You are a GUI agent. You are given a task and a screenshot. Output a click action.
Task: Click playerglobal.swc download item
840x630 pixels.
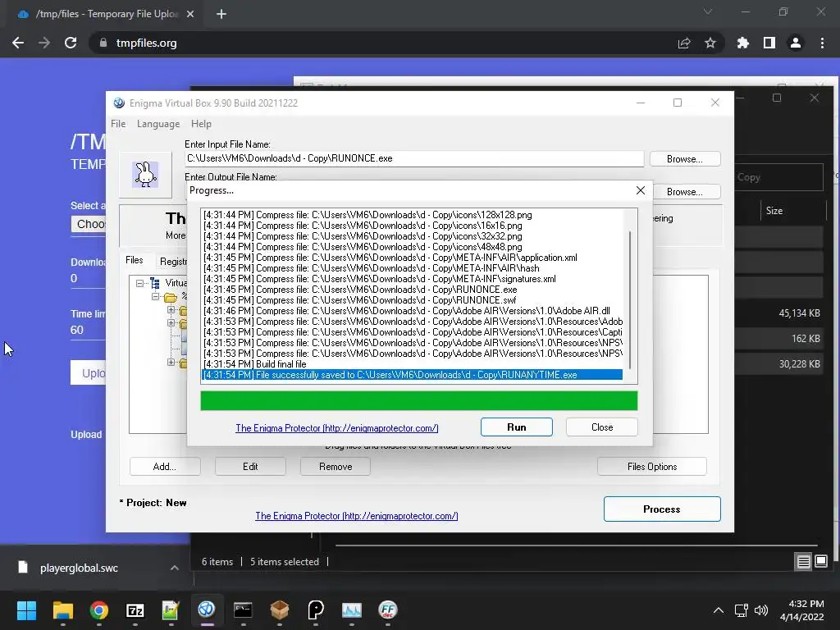pyautogui.click(x=79, y=568)
